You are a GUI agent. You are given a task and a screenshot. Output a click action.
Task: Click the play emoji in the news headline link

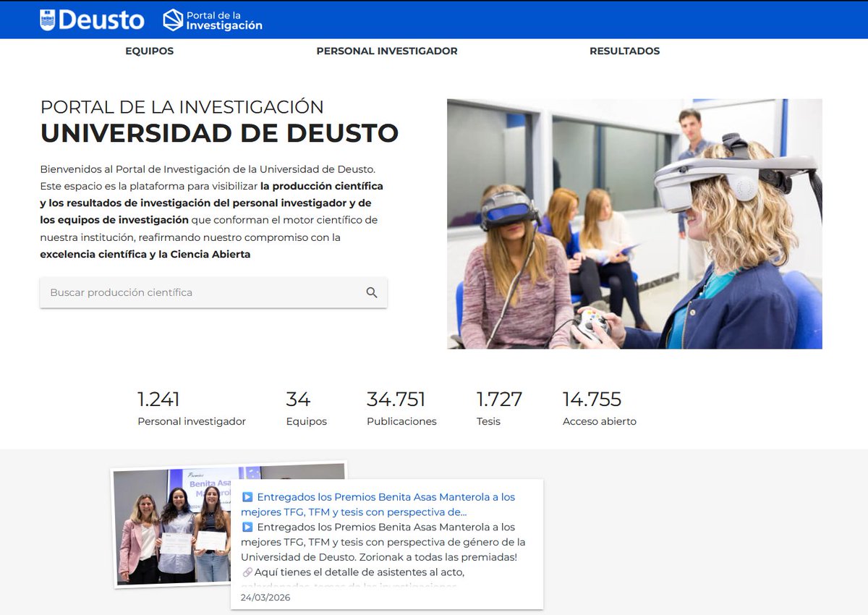(247, 497)
